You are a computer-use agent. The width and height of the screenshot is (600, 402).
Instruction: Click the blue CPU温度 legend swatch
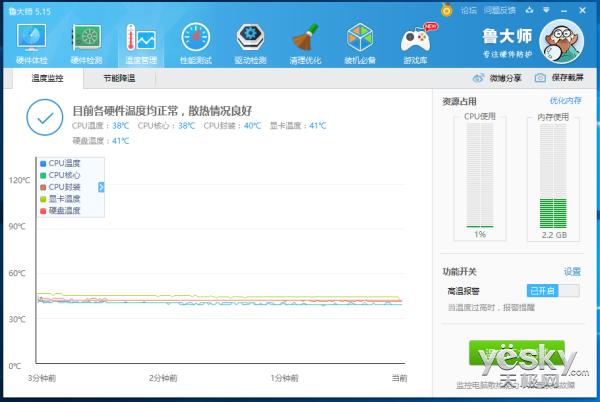coord(43,163)
